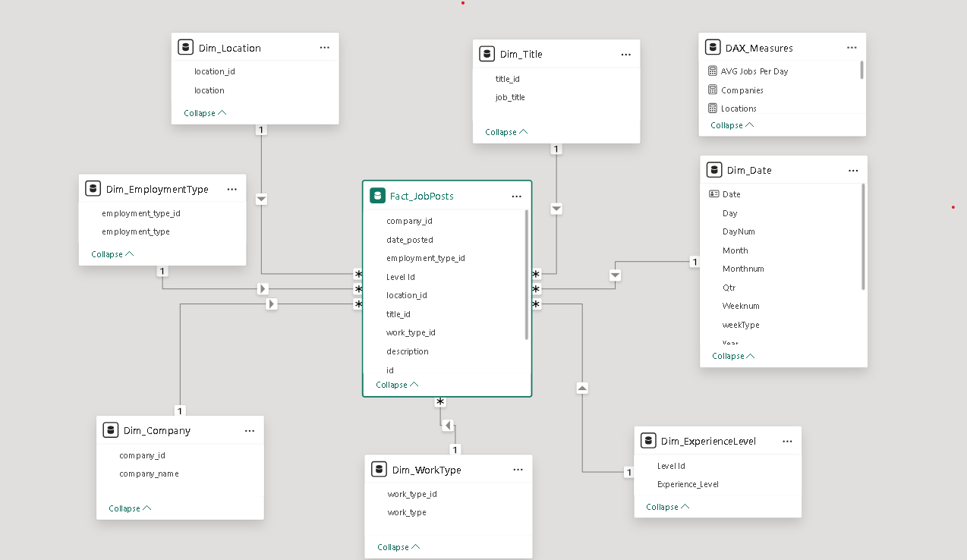Click the Dim_Date table icon
967x560 pixels.
[x=713, y=170]
